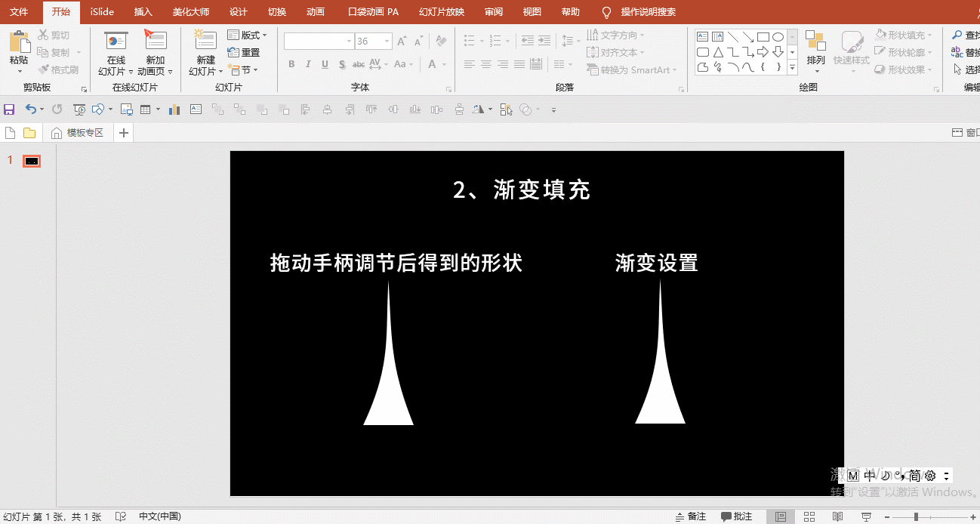
Task: Toggle italic formatting
Action: tap(308, 64)
